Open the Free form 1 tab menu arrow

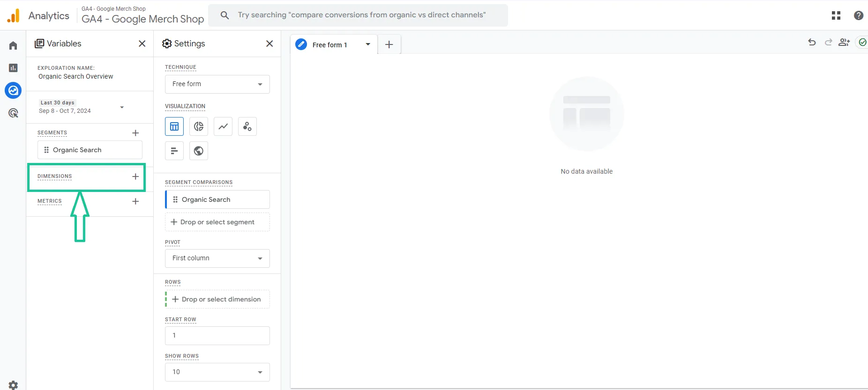[368, 44]
